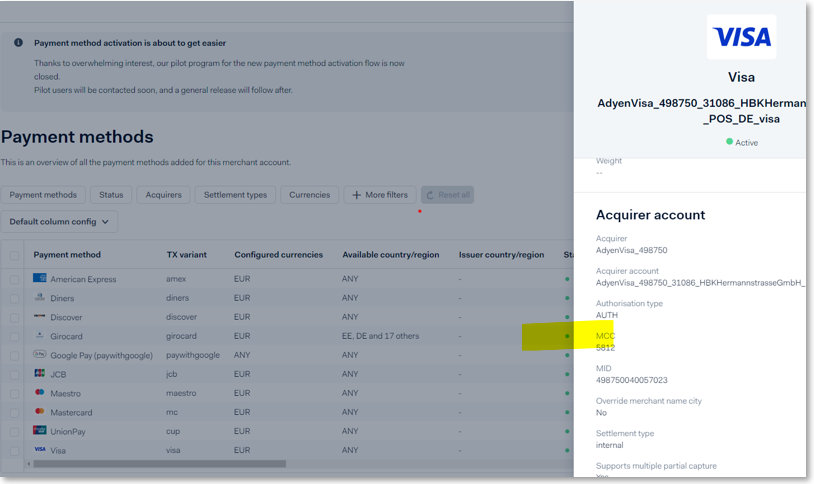Click the info icon in notification banner
814x484 pixels.
point(18,43)
